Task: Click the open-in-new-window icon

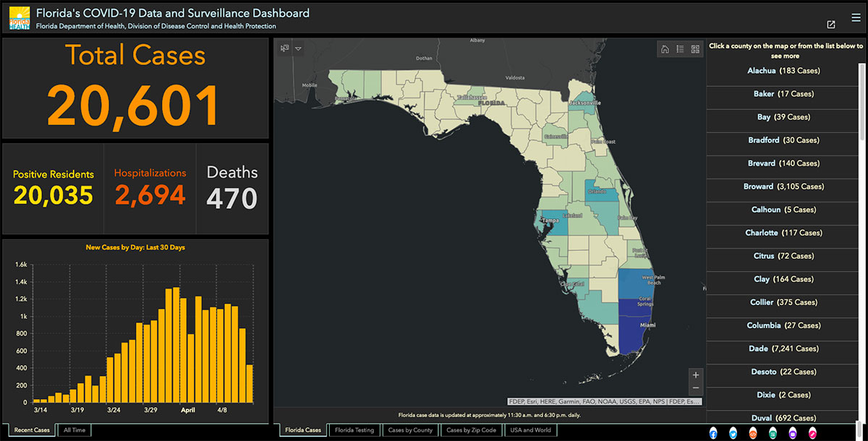Action: [x=831, y=25]
